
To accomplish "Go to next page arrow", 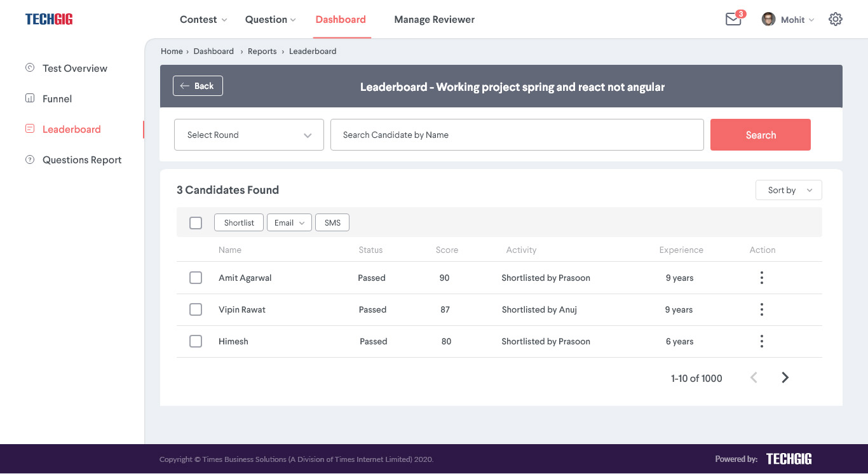I will coord(785,377).
